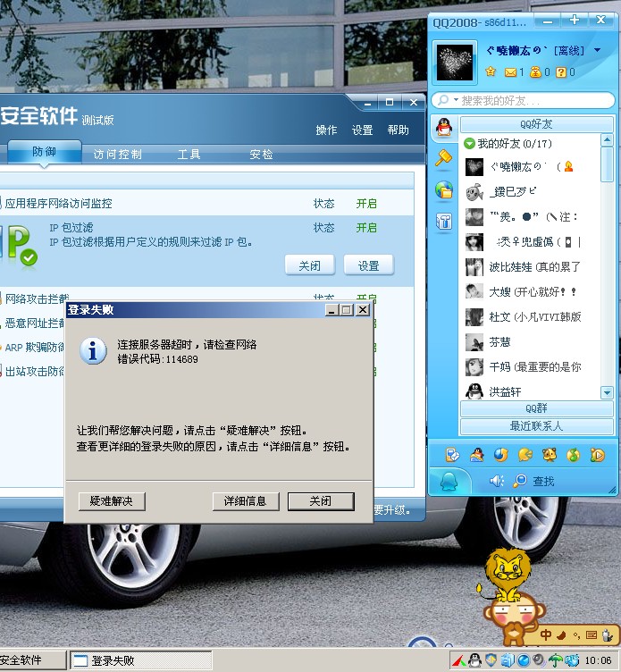Click the 疑难解决 button
This screenshot has width=621, height=672.
(x=112, y=501)
